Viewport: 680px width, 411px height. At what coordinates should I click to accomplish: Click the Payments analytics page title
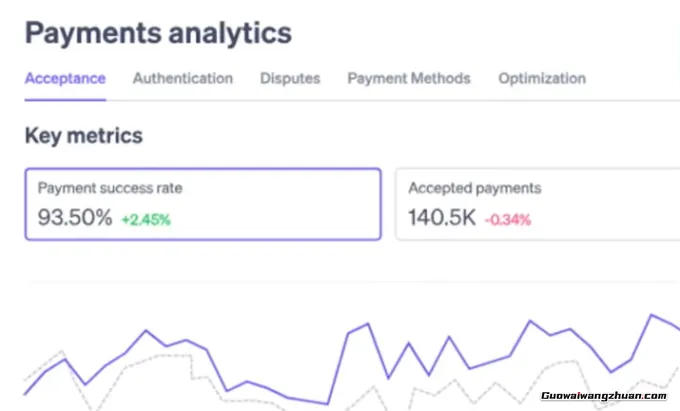pos(158,32)
